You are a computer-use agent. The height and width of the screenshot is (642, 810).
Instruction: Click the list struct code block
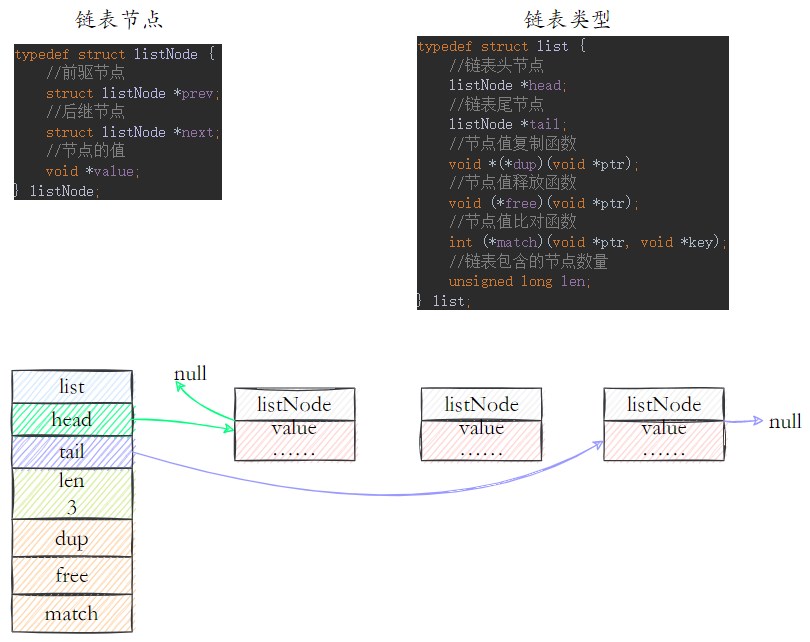click(573, 173)
